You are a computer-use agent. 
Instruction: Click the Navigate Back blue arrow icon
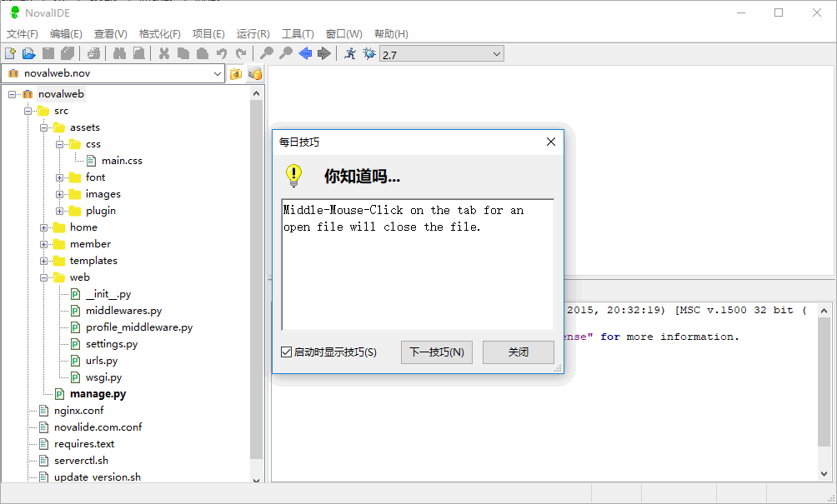pyautogui.click(x=306, y=52)
